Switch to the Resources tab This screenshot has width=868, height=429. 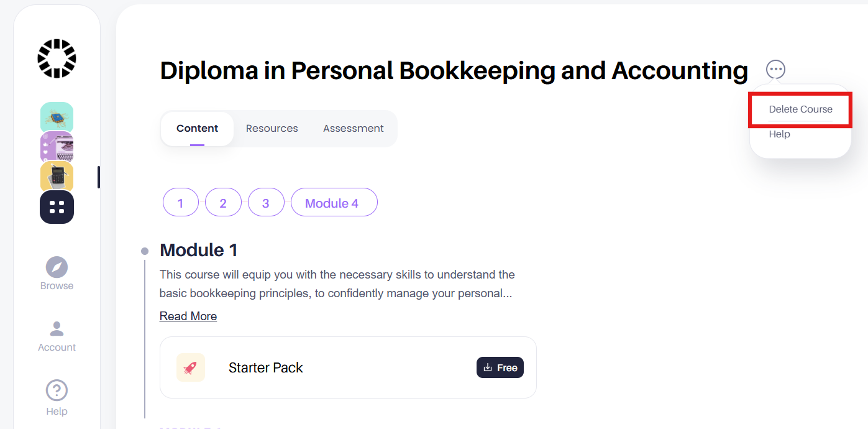(x=272, y=129)
